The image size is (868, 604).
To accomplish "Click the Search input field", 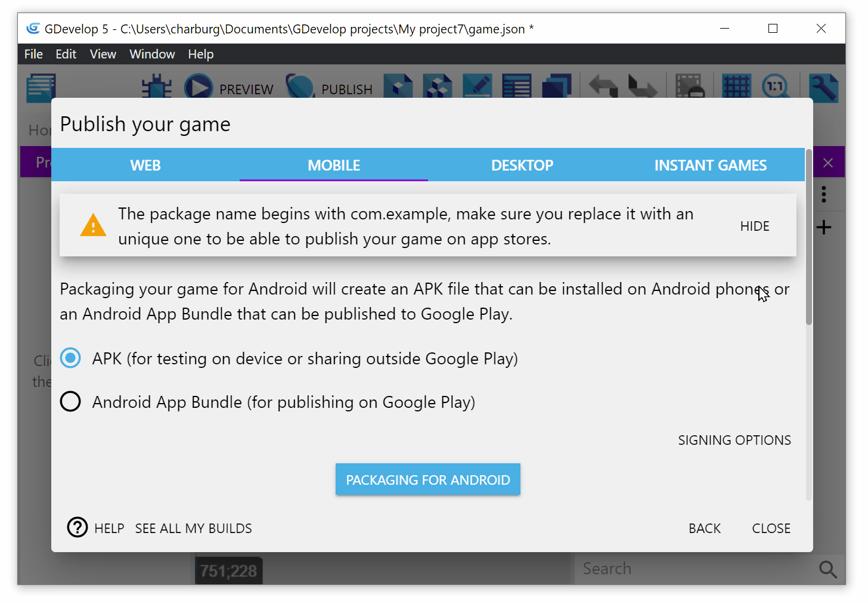I will 692,569.
